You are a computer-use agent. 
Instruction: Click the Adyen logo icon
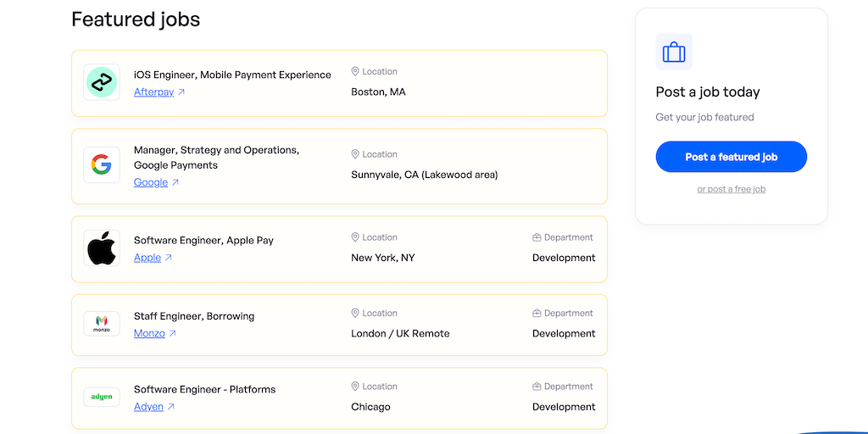102,397
